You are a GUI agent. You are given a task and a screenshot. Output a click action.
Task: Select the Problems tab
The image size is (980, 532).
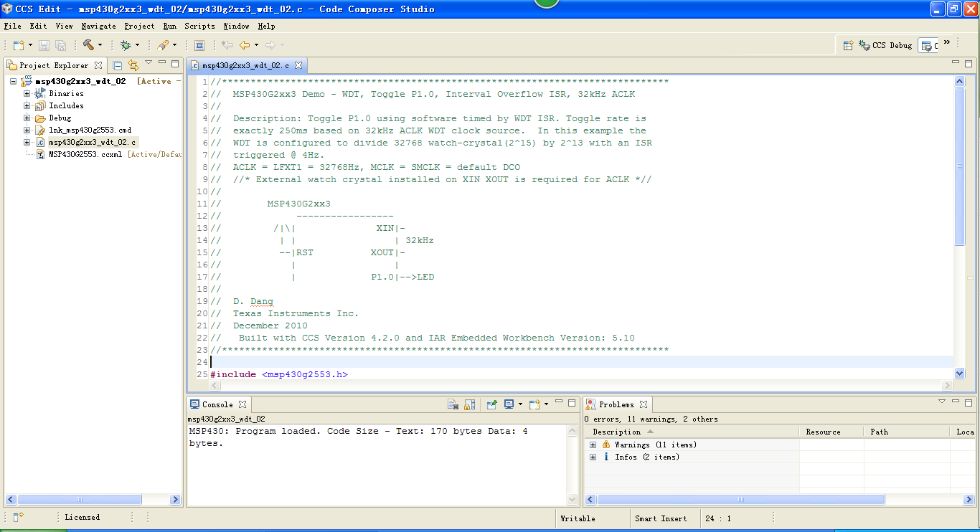616,404
